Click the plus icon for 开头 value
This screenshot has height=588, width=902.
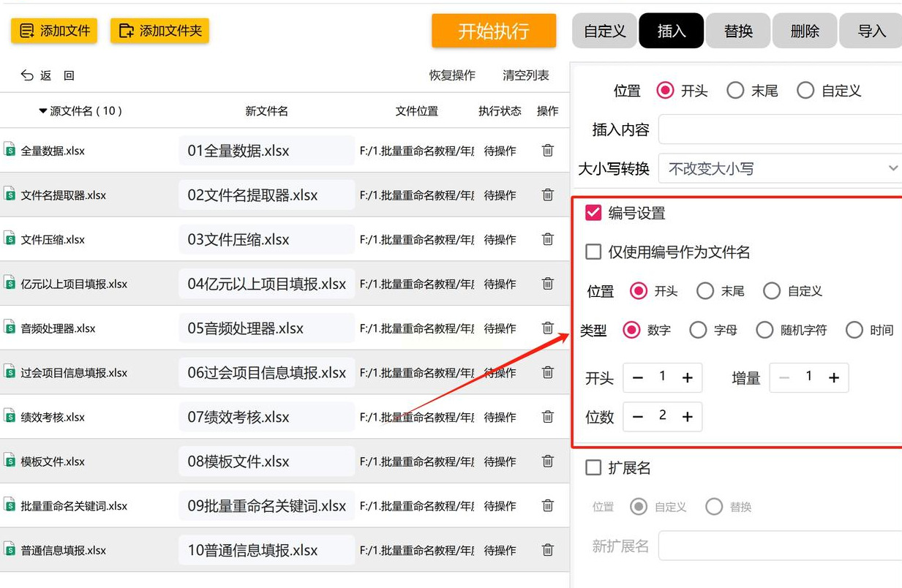tap(687, 377)
